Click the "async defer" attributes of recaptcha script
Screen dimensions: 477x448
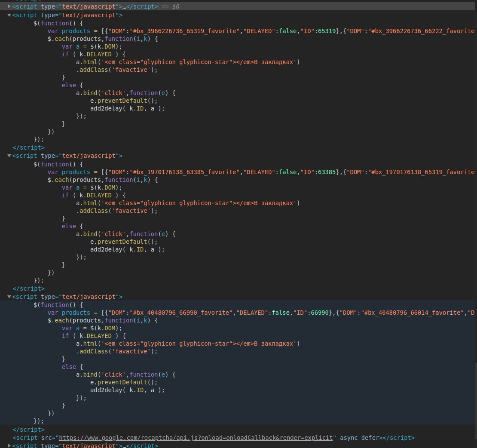(359, 438)
